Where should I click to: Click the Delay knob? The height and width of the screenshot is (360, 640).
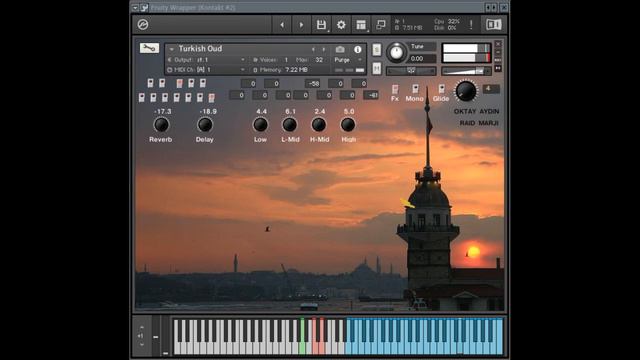[x=205, y=125]
